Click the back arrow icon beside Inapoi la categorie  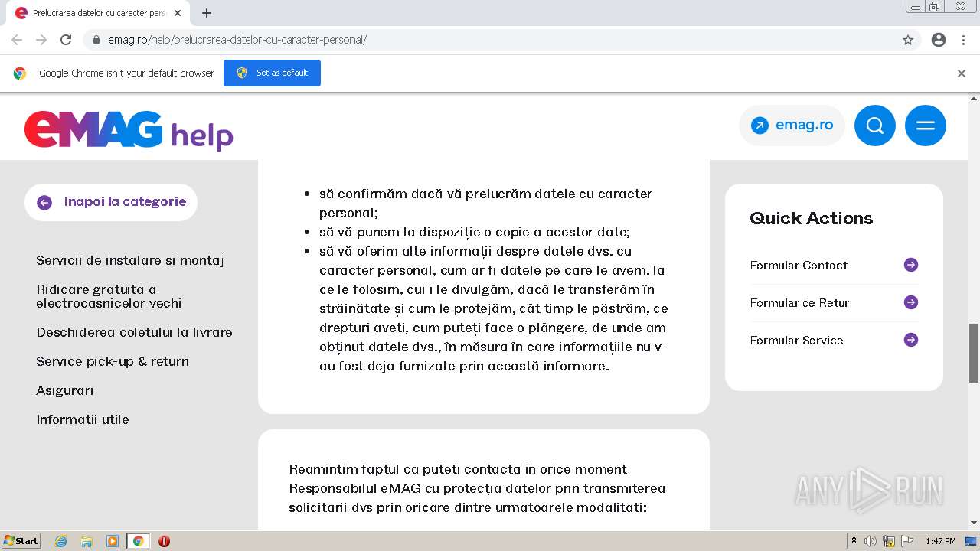[44, 202]
